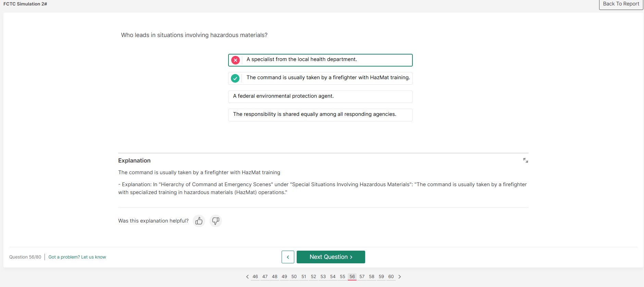Navigate to question 60

click(x=391, y=277)
